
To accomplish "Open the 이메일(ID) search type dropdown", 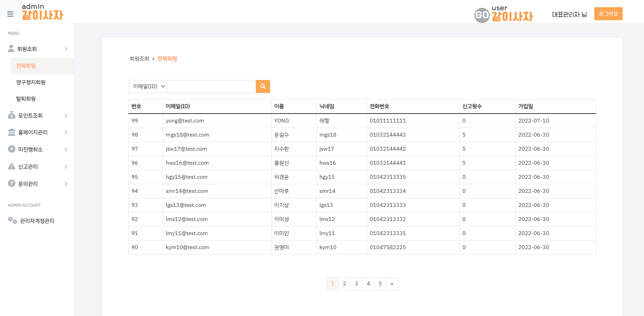I will tap(148, 86).
